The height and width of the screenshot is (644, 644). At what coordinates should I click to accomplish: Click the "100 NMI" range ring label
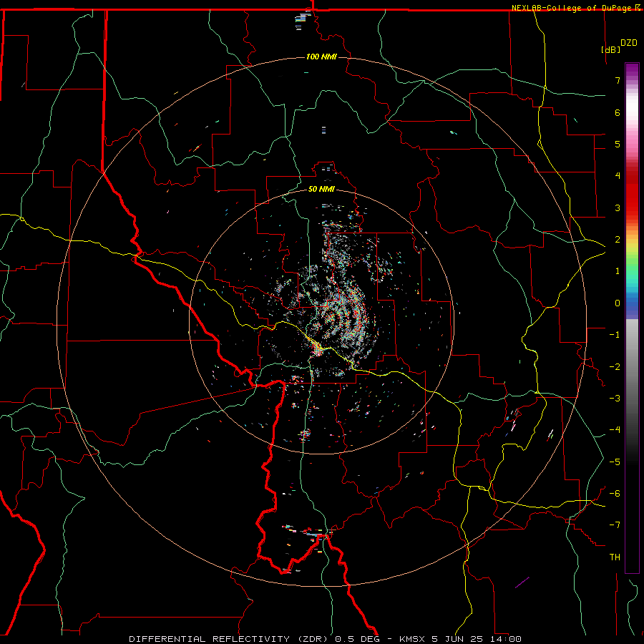pyautogui.click(x=321, y=57)
